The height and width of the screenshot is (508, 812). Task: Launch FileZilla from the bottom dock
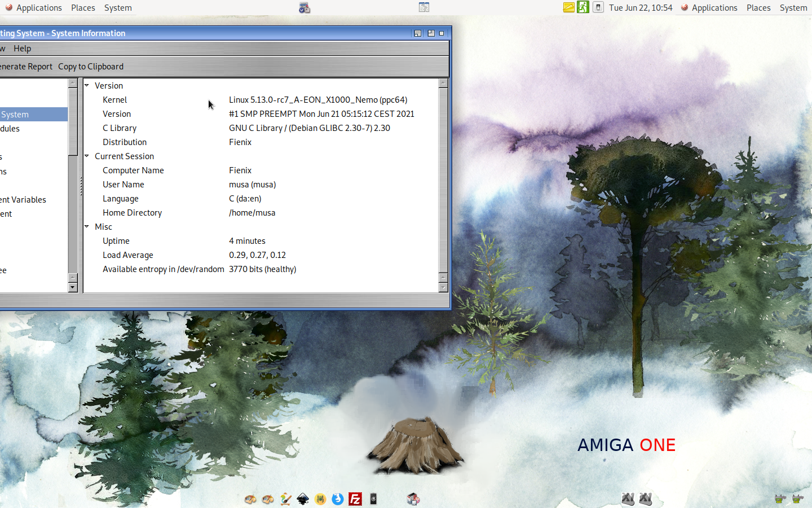tap(355, 499)
